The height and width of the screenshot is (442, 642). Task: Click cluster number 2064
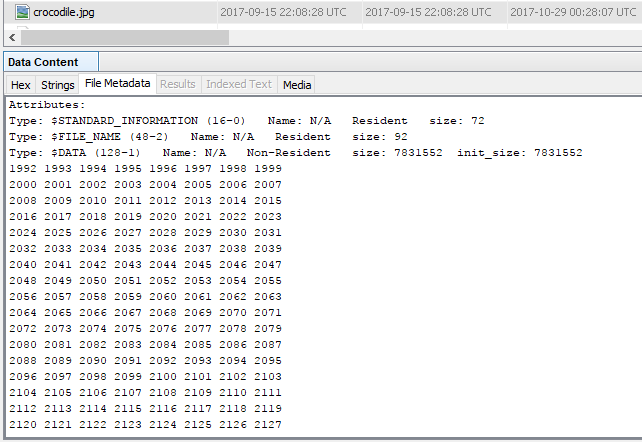[23, 312]
